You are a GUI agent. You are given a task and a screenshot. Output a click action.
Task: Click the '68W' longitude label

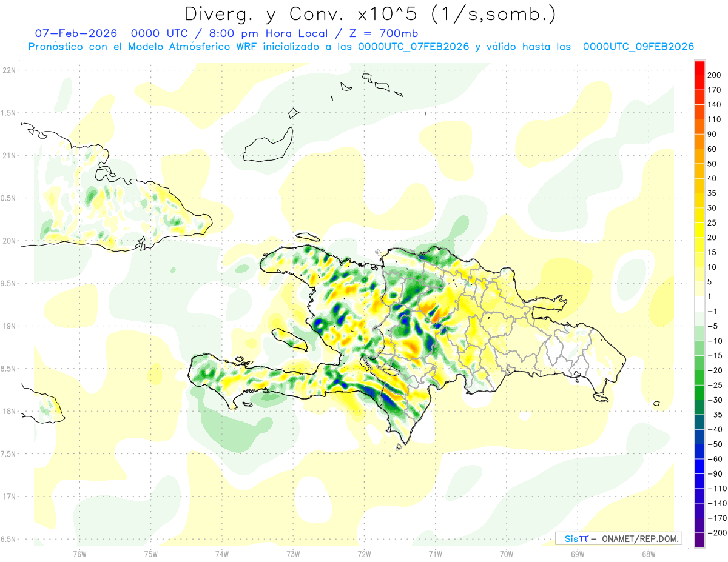pos(648,553)
